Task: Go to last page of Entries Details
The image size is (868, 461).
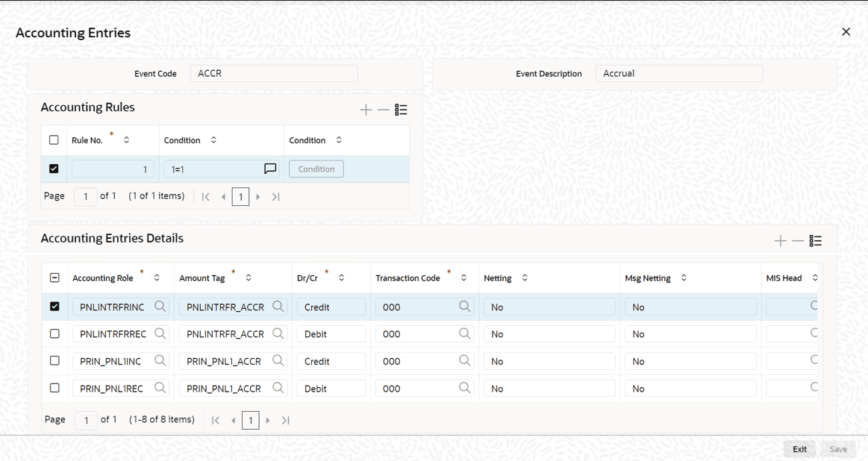Action: 286,420
